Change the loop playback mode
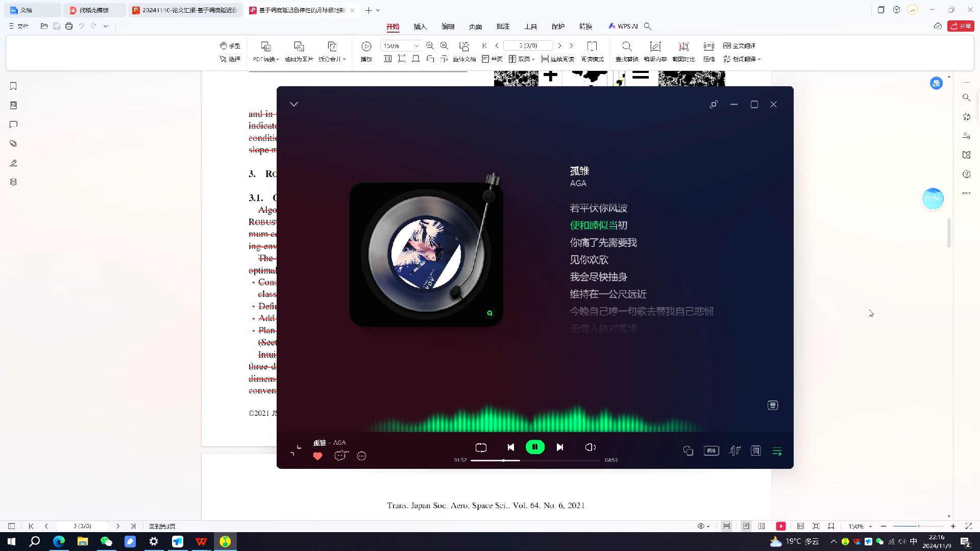980x551 pixels. (x=481, y=447)
